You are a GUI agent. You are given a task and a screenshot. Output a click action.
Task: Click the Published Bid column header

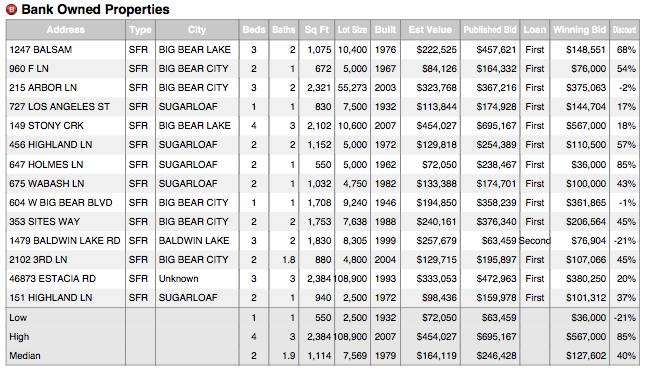490,30
